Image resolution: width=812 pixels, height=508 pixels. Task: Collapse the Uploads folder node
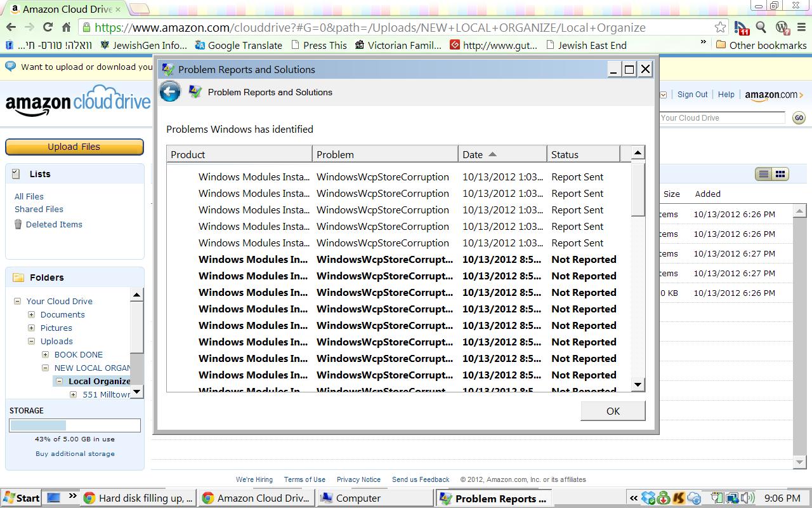[32, 341]
